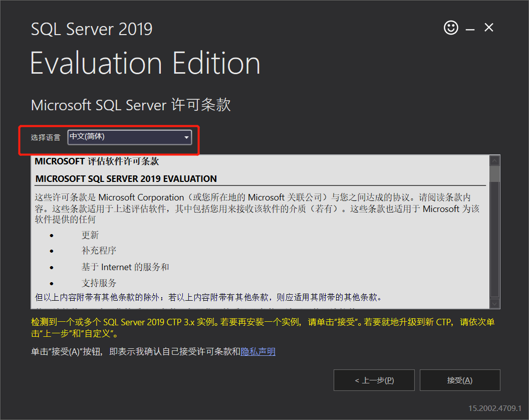Click the heading MICROSOFT 评估软件许可条款
The width and height of the screenshot is (529, 420).
click(97, 161)
